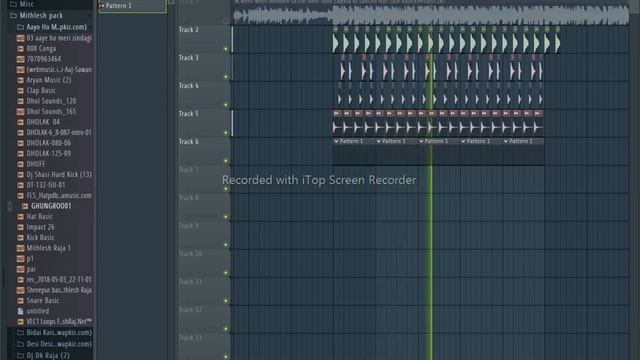Select the Track 2 label header

189,30
